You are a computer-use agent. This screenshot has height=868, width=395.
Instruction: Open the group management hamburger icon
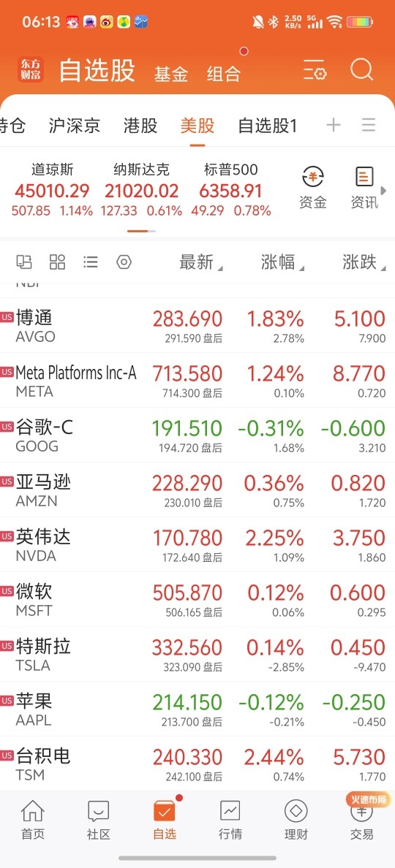pyautogui.click(x=369, y=125)
